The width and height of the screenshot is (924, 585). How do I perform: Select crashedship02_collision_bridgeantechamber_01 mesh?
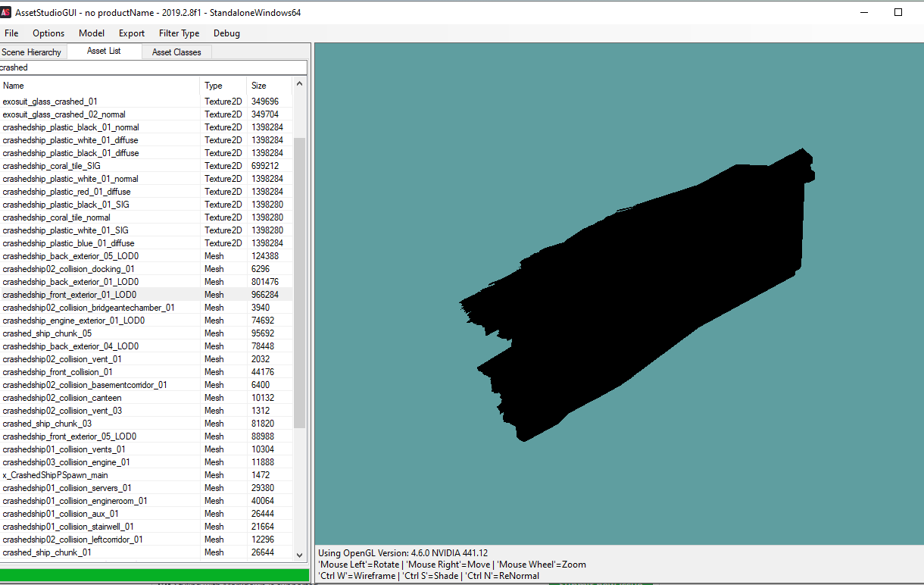[x=146, y=308]
